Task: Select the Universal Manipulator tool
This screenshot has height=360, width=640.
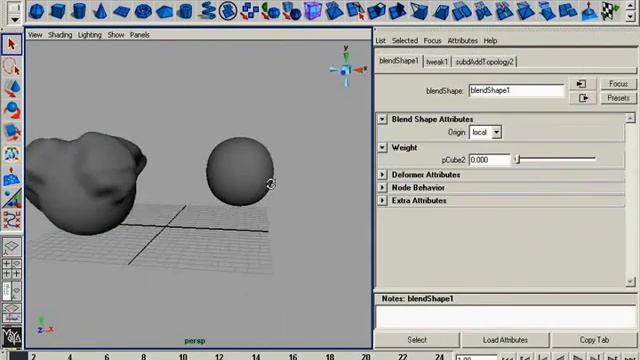Action: click(x=11, y=154)
